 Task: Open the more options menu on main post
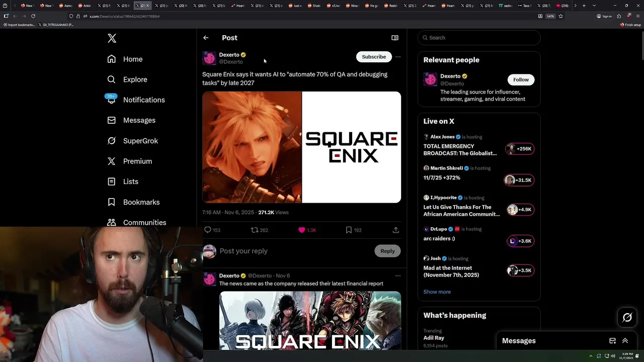click(x=398, y=57)
